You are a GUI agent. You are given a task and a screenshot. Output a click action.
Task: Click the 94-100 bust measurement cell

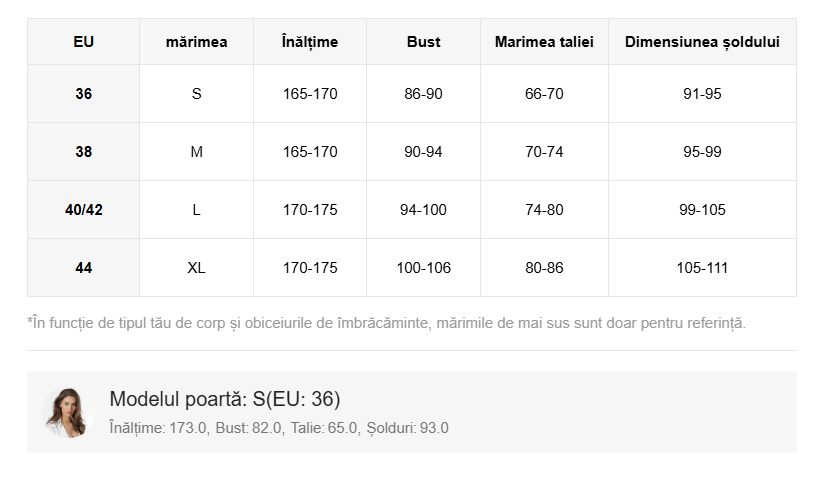[x=423, y=210]
